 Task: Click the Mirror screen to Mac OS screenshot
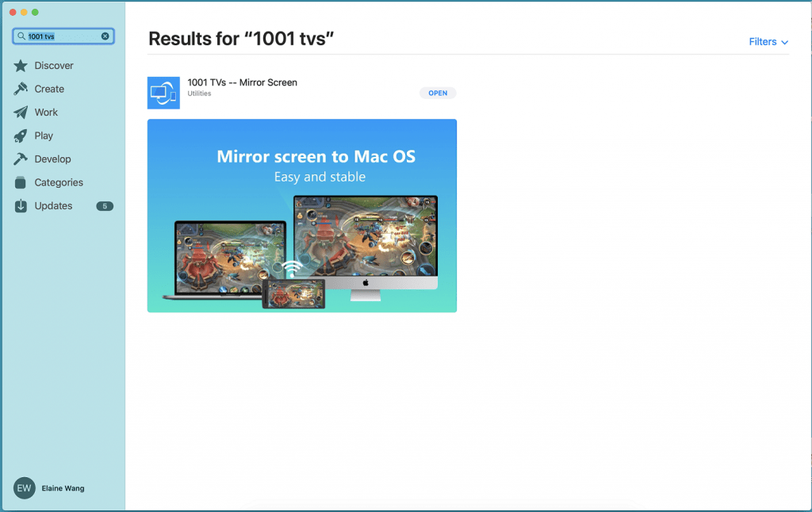pos(302,216)
